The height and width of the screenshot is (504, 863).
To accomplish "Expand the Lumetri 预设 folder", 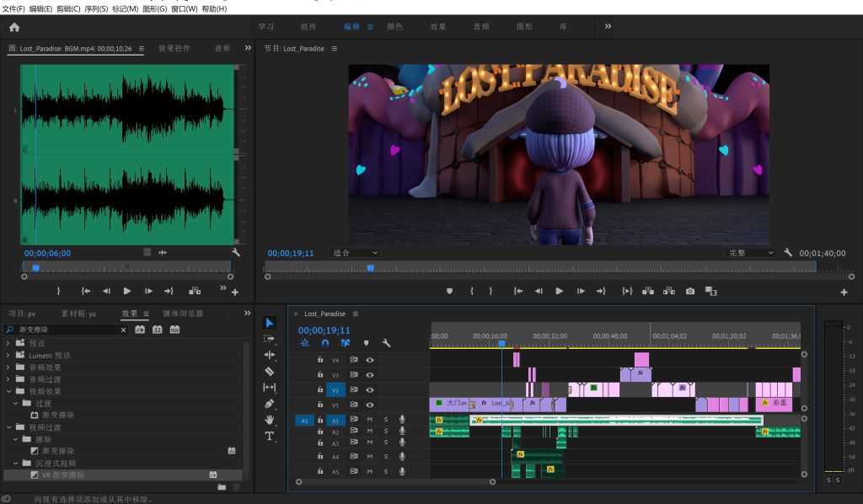I will tap(8, 355).
